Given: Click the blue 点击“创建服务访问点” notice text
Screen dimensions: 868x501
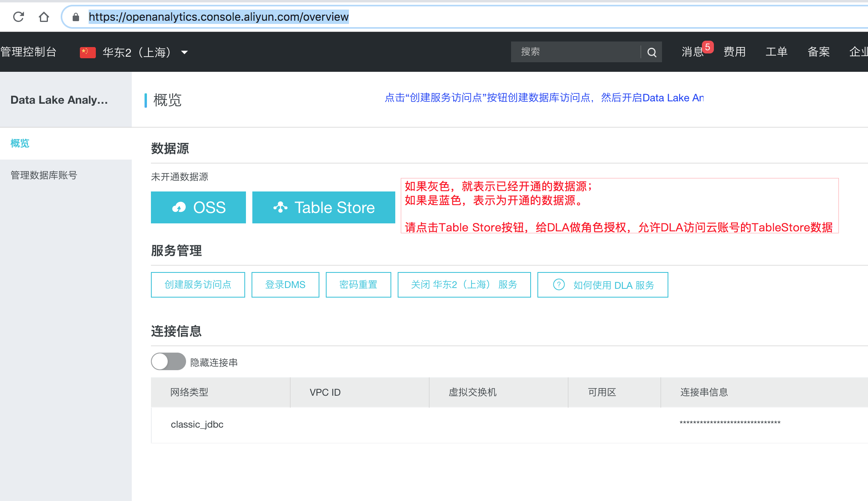Looking at the screenshot, I should [x=544, y=98].
